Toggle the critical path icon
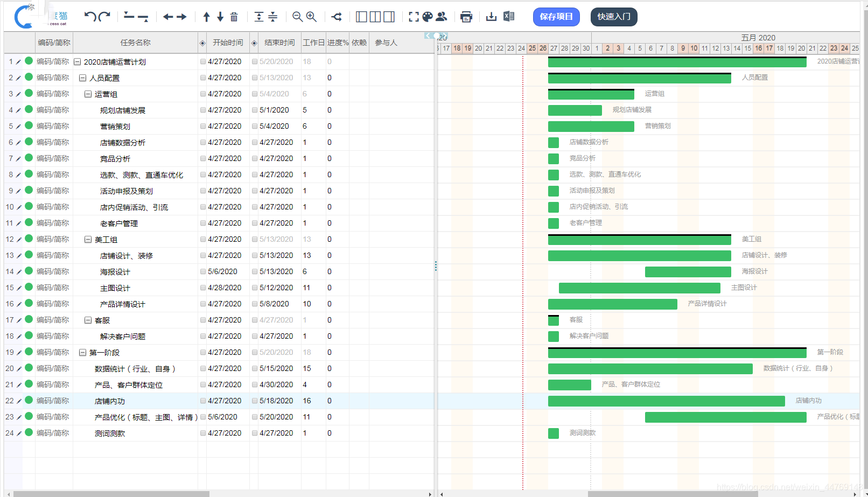This screenshot has width=868, height=497. (x=337, y=17)
